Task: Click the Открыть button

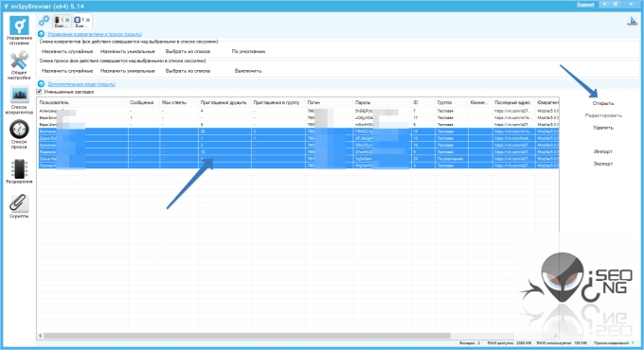Action: point(603,103)
